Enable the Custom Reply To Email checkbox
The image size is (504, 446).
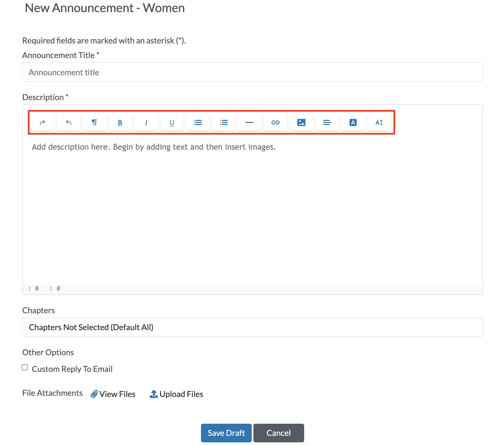(x=25, y=367)
